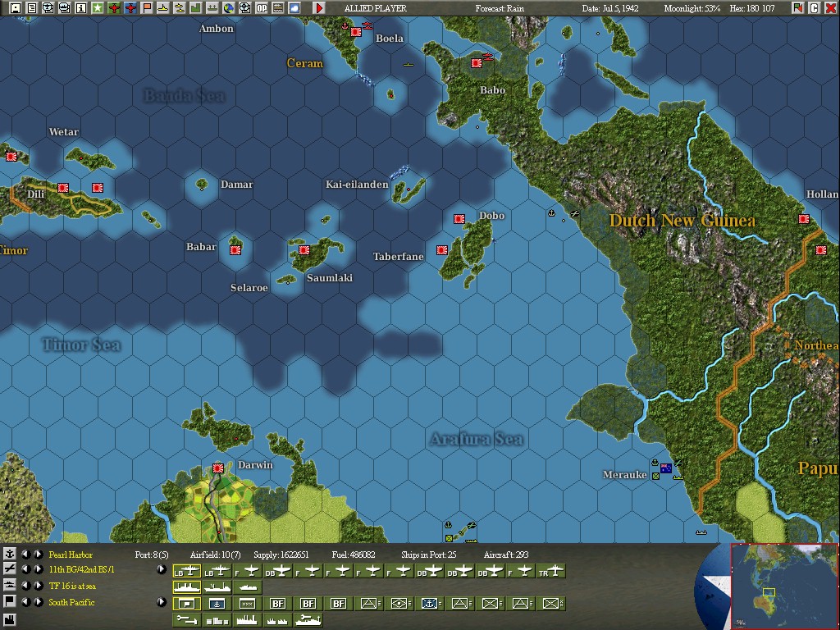Click the gray ship silhouette toolbar icon
The image size is (840, 630).
point(212,8)
